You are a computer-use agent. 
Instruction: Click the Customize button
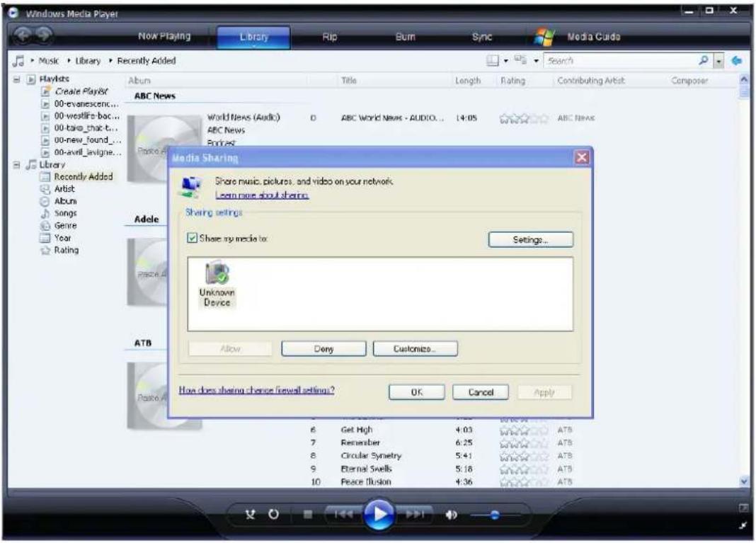(415, 348)
